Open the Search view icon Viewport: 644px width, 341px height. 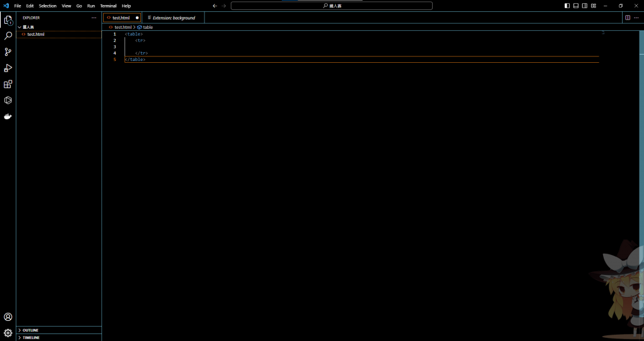[8, 36]
